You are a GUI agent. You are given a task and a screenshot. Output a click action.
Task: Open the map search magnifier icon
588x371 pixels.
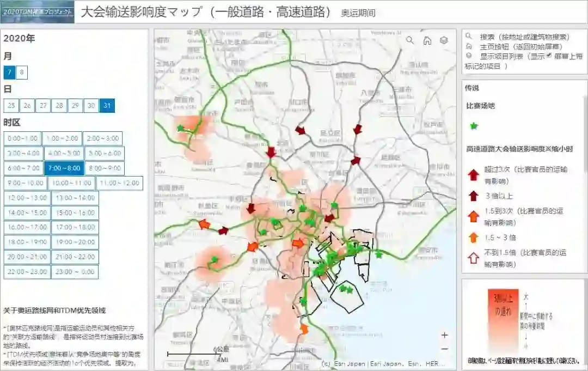pos(410,40)
